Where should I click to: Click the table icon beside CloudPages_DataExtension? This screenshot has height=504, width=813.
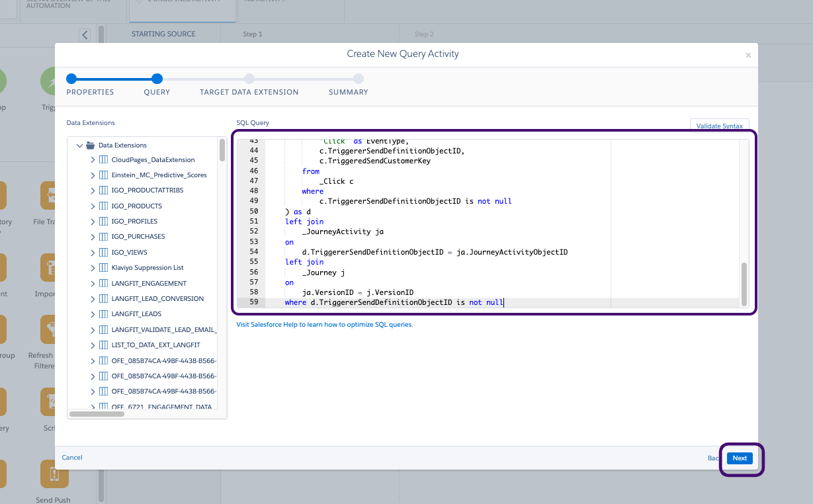pyautogui.click(x=105, y=159)
